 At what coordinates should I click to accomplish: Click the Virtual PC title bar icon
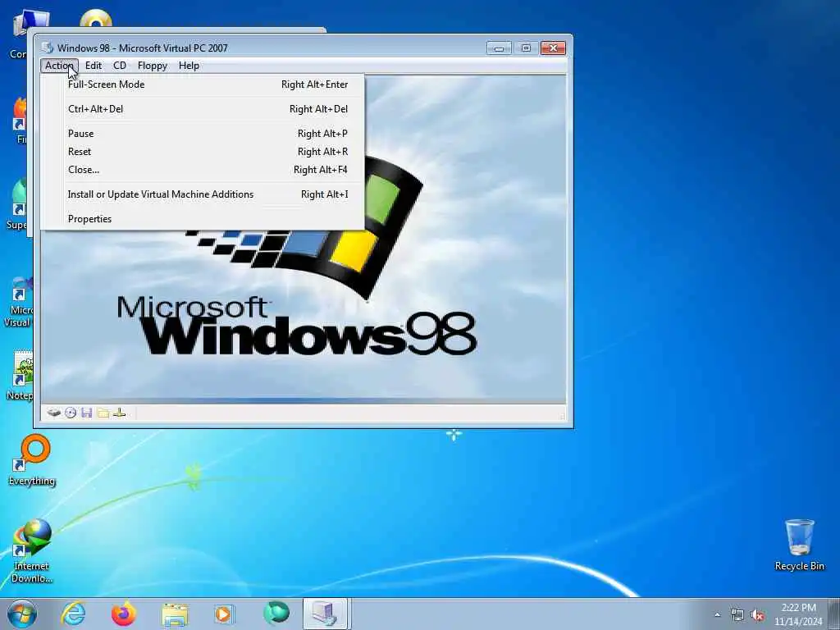(48, 48)
